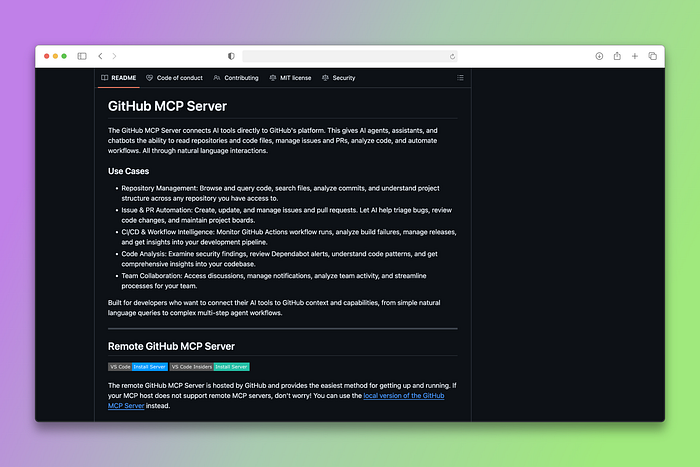Click the VS Code Install Server badge
Screen dimensions: 700x467
click(x=138, y=367)
